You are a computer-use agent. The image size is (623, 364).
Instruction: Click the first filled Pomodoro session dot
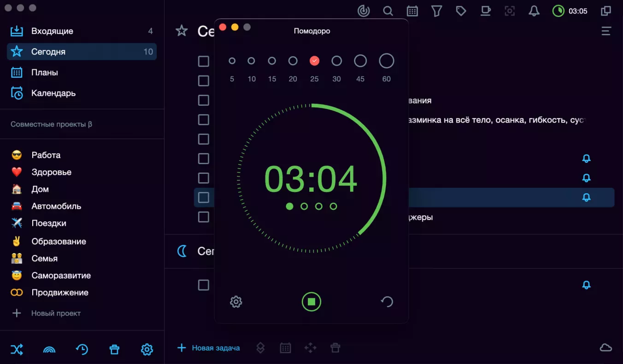point(289,206)
